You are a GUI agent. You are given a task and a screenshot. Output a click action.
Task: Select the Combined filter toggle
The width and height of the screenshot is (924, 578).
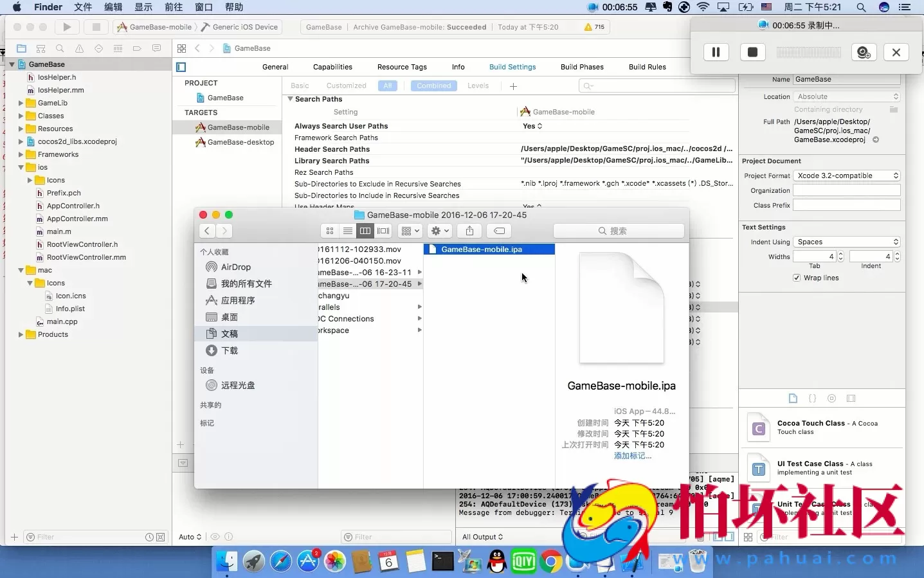(434, 86)
